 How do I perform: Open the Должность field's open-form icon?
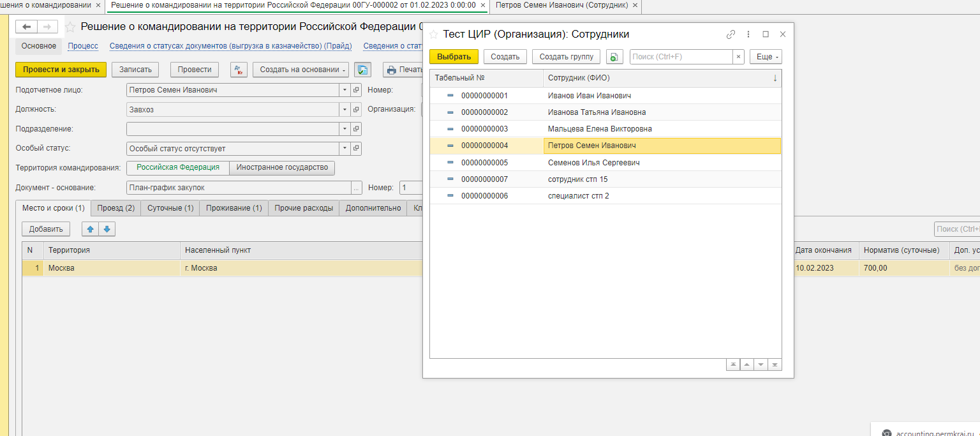click(x=357, y=109)
